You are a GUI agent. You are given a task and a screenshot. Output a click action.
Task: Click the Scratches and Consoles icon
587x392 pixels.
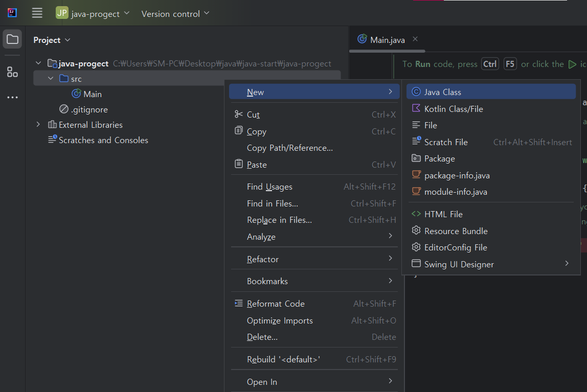click(x=52, y=139)
